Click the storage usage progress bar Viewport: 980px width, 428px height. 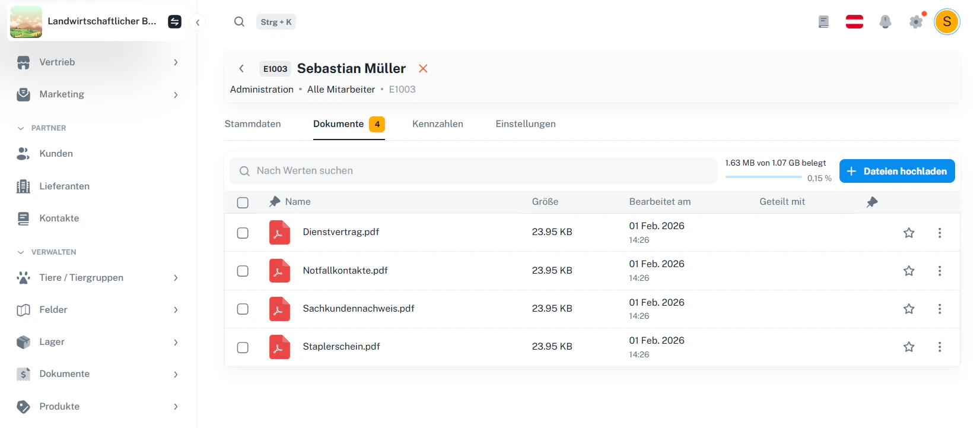coord(763,177)
